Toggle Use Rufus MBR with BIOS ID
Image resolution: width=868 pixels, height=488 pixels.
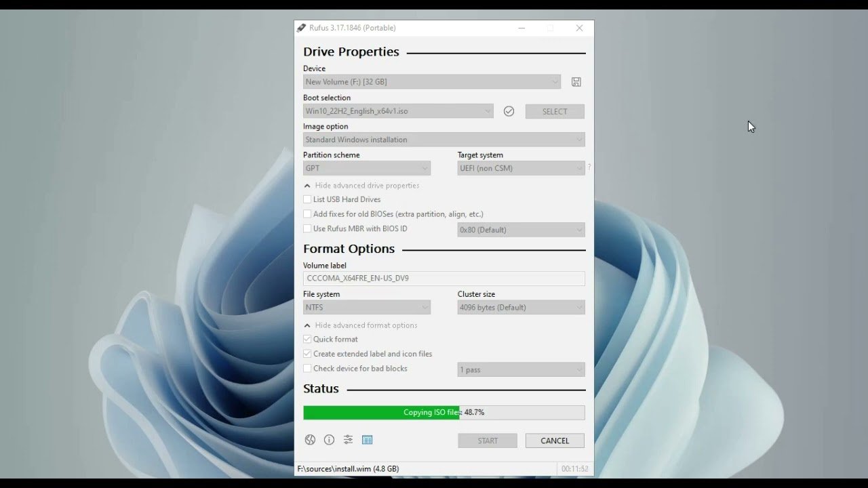(307, 229)
